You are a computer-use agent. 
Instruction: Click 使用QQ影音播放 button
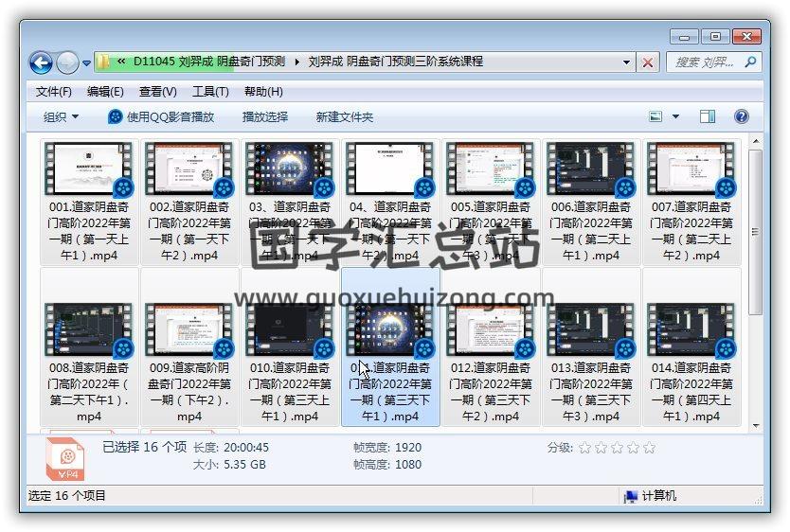[161, 116]
